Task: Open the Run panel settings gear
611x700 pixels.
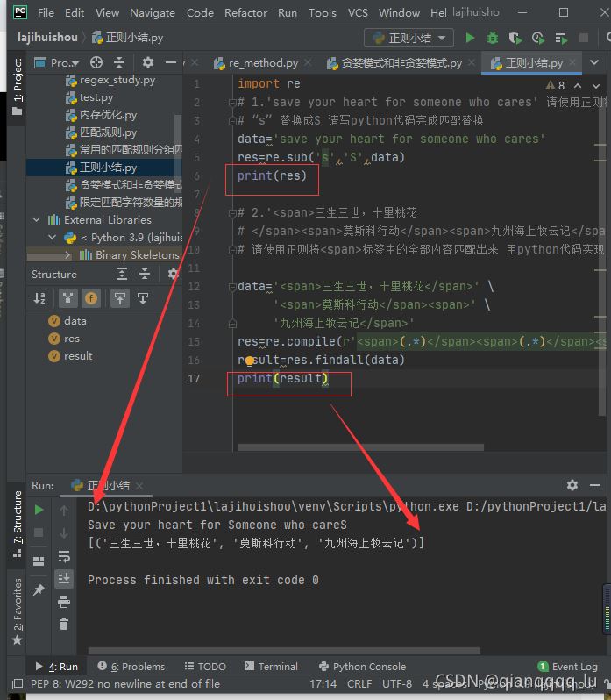Action: tap(572, 485)
